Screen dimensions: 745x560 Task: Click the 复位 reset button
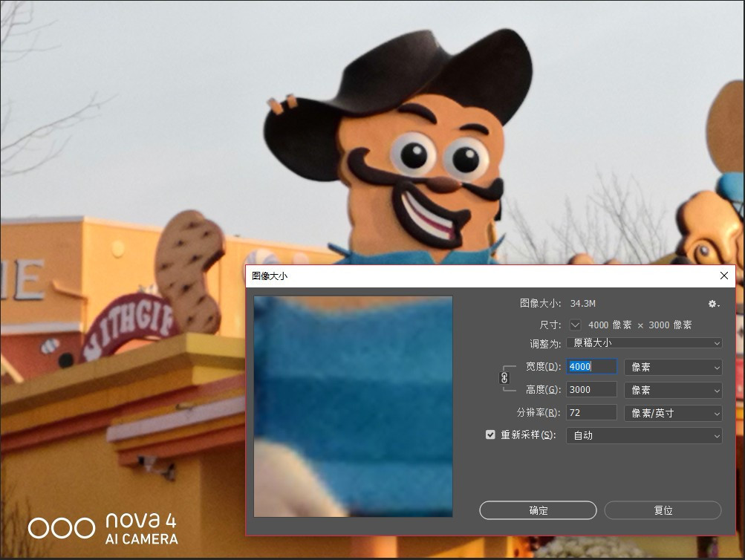tap(663, 510)
